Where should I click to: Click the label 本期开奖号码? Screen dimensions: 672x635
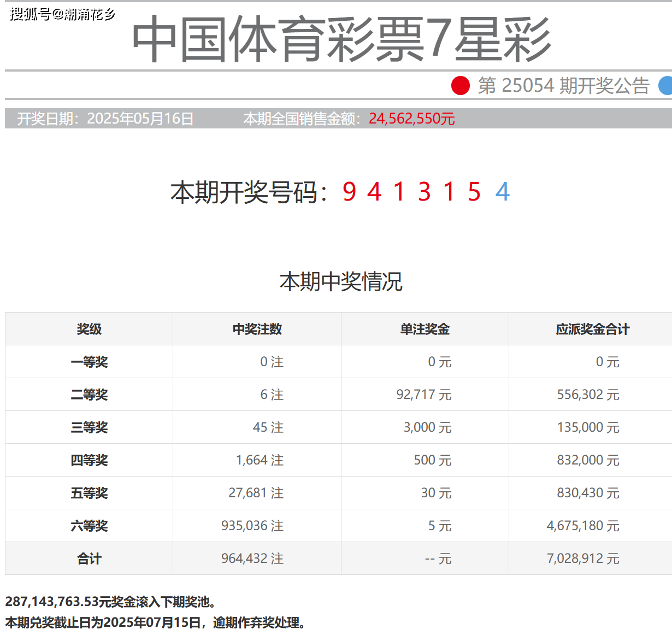244,192
